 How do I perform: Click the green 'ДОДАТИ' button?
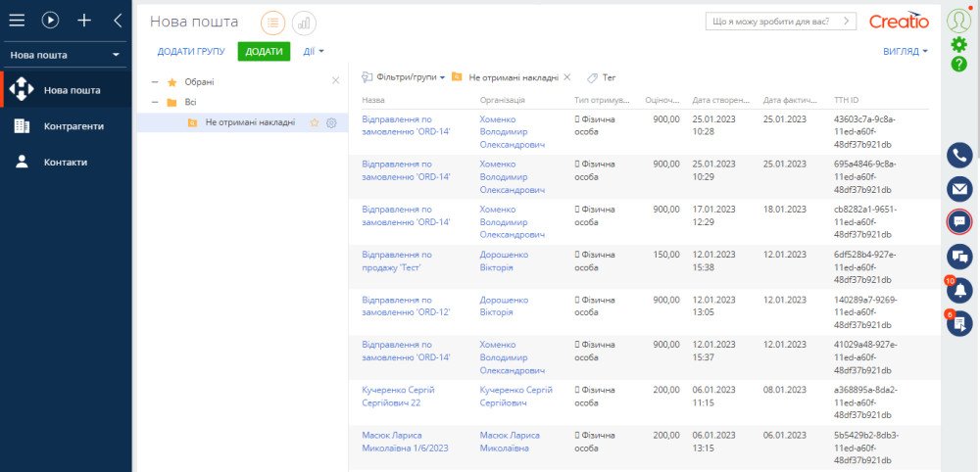(264, 51)
